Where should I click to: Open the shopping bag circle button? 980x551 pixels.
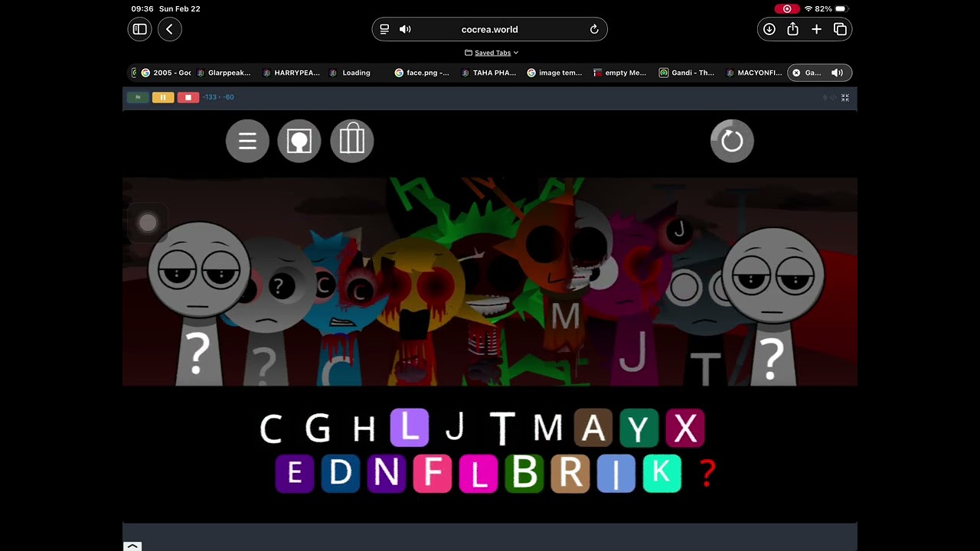(352, 141)
